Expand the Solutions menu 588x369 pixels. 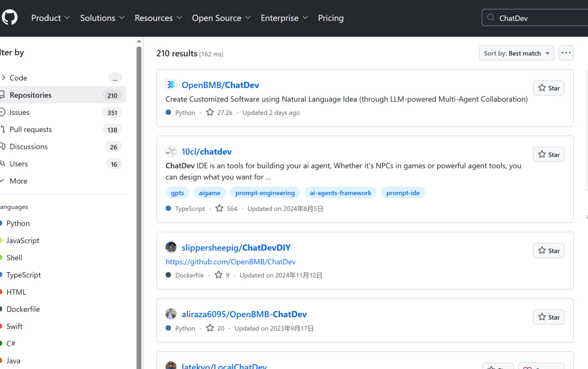(x=102, y=18)
